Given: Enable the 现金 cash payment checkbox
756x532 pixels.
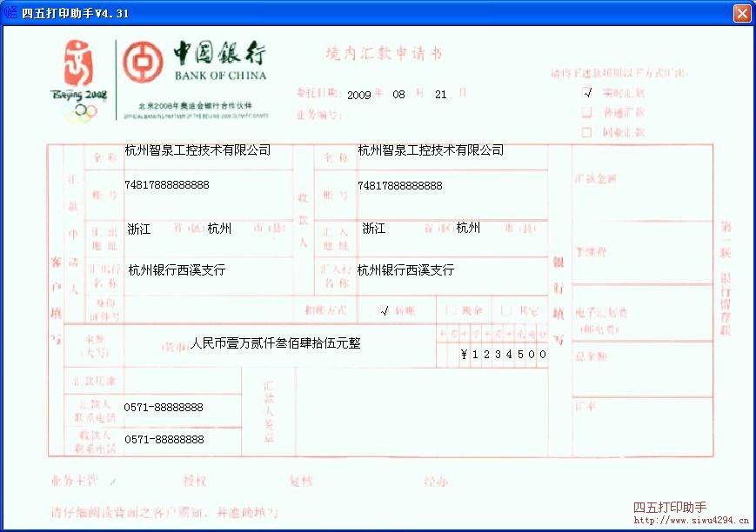Looking at the screenshot, I should pyautogui.click(x=451, y=309).
